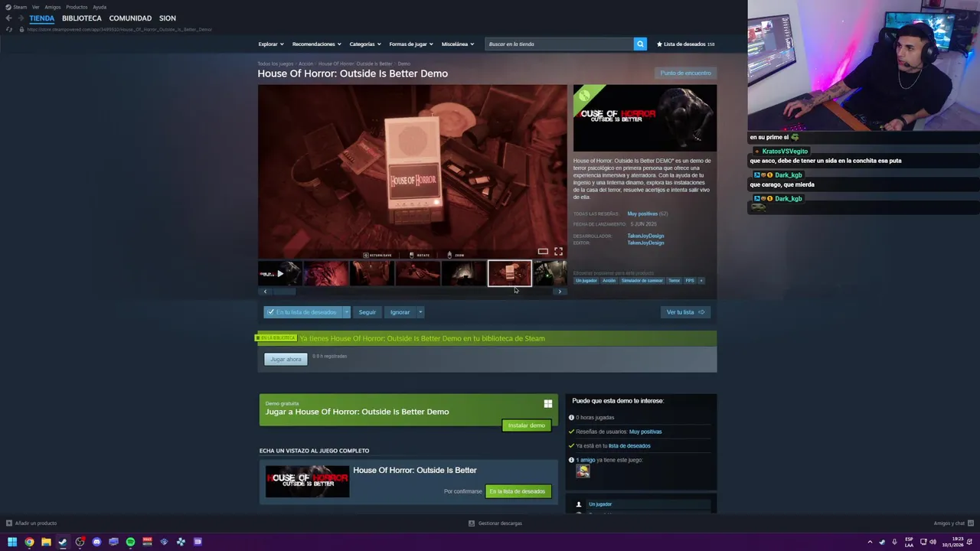
Task: Expand wishlist button dropdown arrow
Action: point(346,312)
